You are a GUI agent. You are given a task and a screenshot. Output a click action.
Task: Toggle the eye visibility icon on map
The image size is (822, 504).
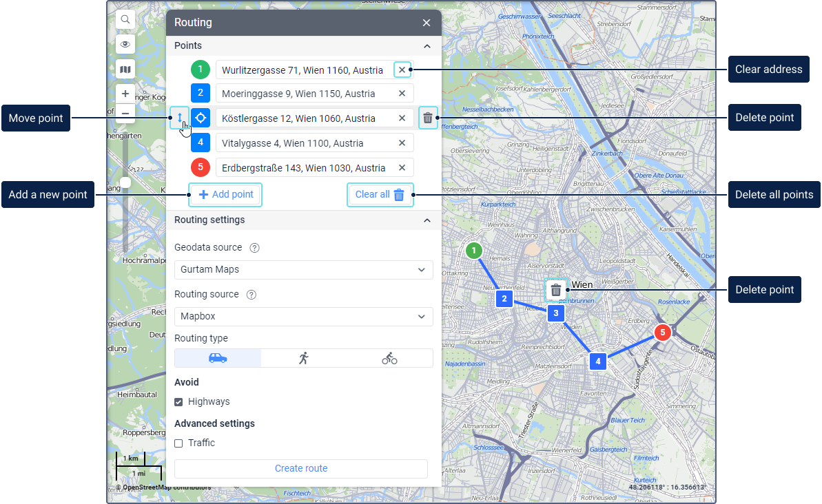click(x=125, y=44)
